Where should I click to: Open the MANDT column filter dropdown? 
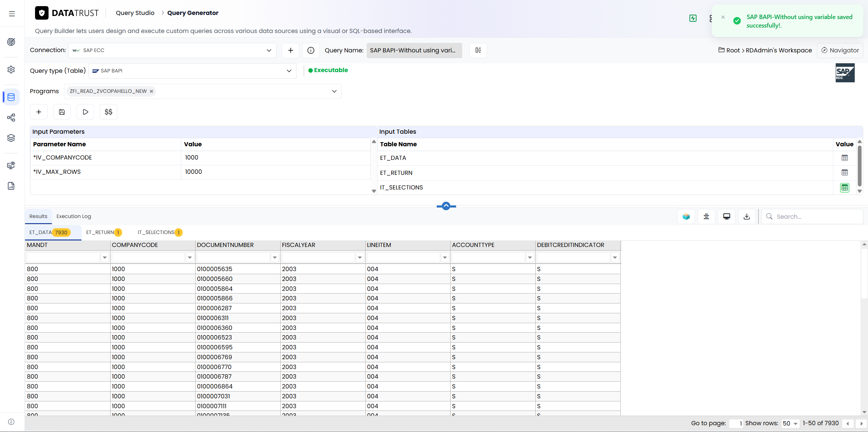click(104, 257)
